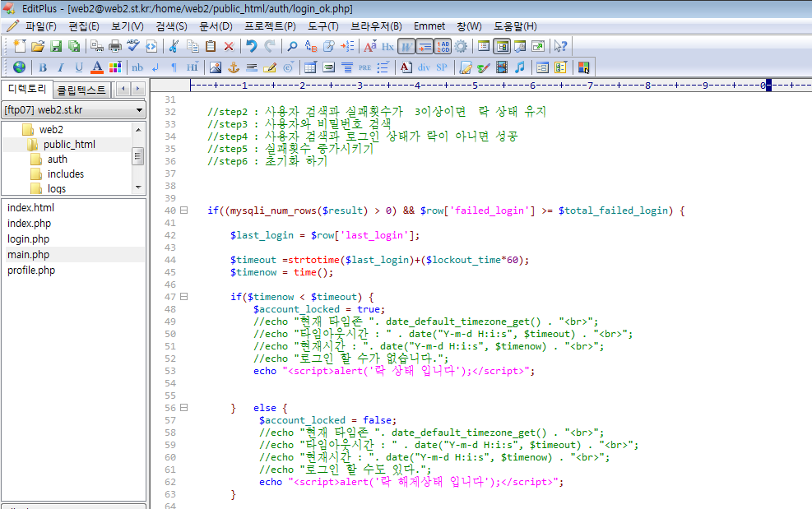
Task: Save the current file
Action: coord(56,46)
